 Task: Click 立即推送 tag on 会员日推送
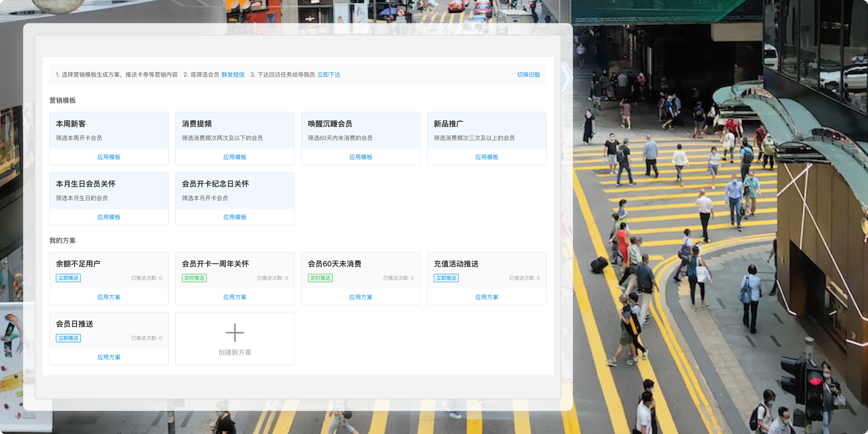pos(68,338)
